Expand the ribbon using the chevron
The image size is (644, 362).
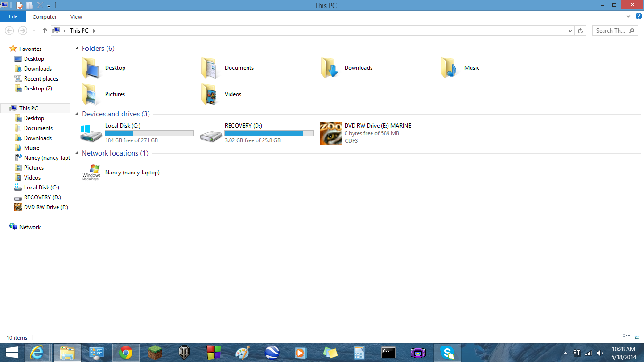pos(628,16)
